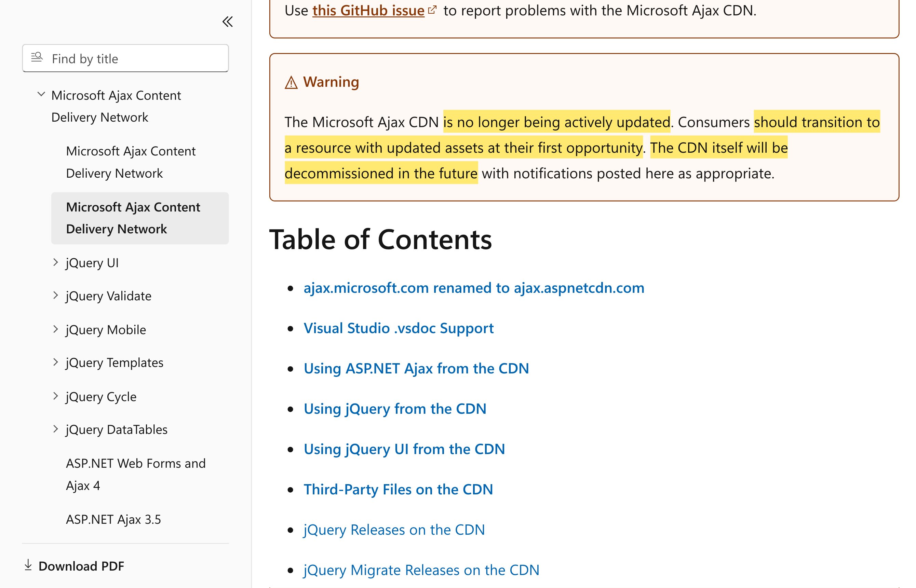Select the jQuery UI label in sidebar
Viewport: 916px width, 588px height.
click(92, 263)
